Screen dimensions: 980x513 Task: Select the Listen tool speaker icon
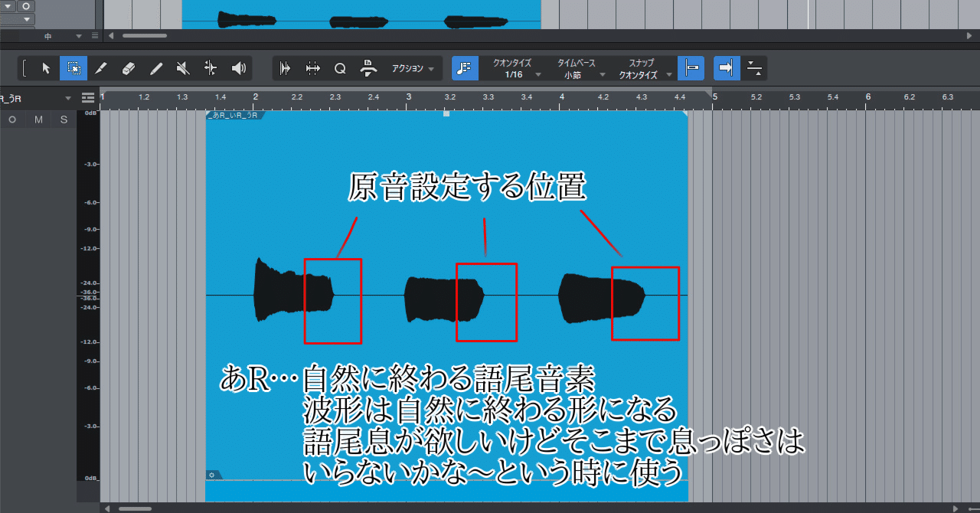238,68
